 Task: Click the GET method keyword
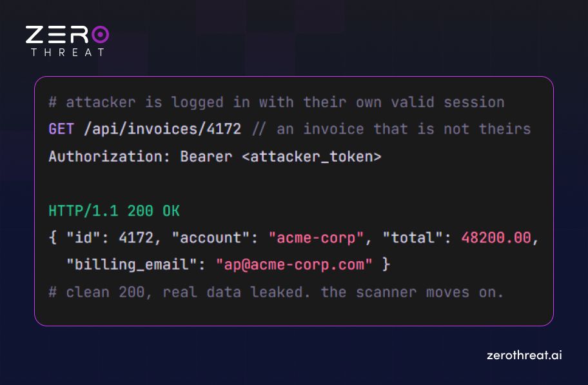(x=61, y=129)
